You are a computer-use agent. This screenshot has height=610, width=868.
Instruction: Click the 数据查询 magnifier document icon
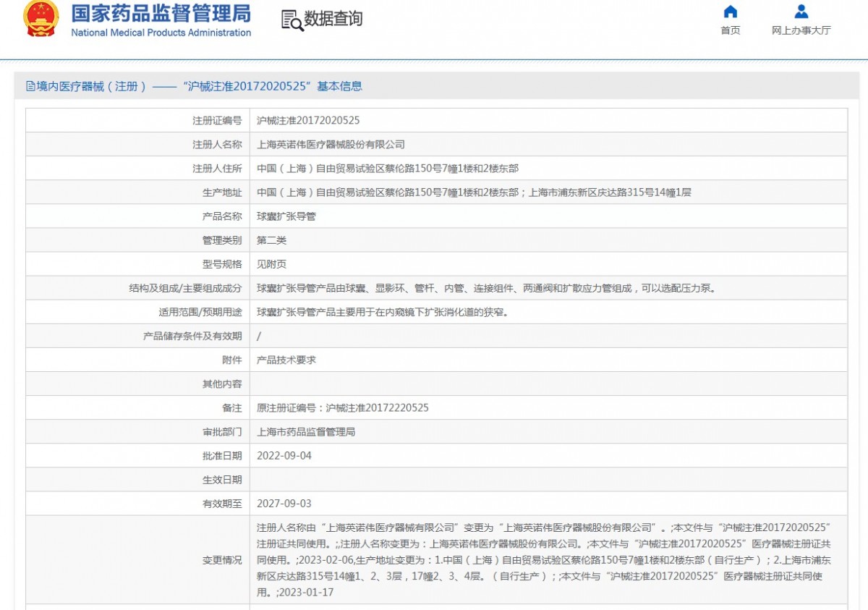point(292,20)
